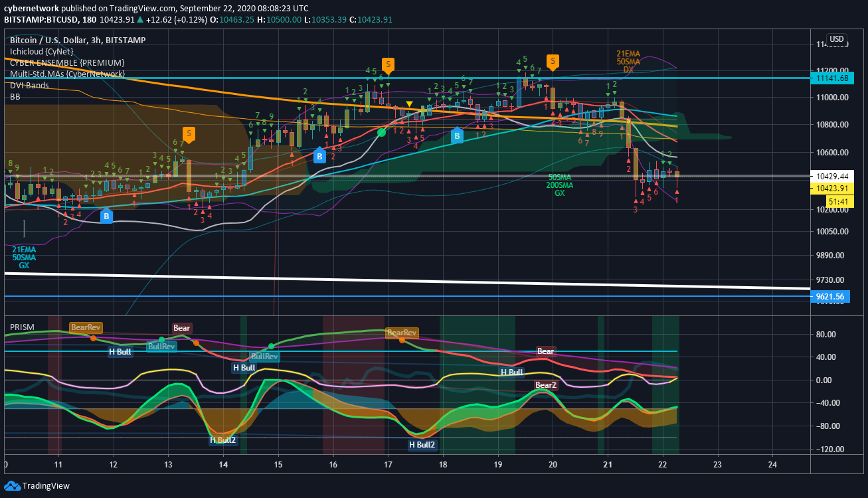Click the H Bull label near date 19
Viewport: 868px width, 498px height.
(x=512, y=373)
